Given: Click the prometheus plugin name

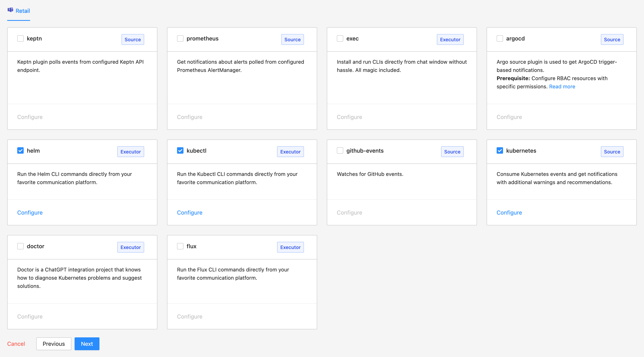Looking at the screenshot, I should click(x=203, y=38).
